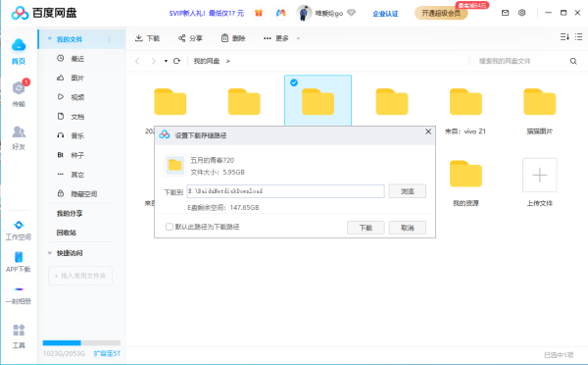Image resolution: width=588 pixels, height=365 pixels.
Task: Expand the 我的网盘 breadcrumb chevron
Action: coord(227,61)
